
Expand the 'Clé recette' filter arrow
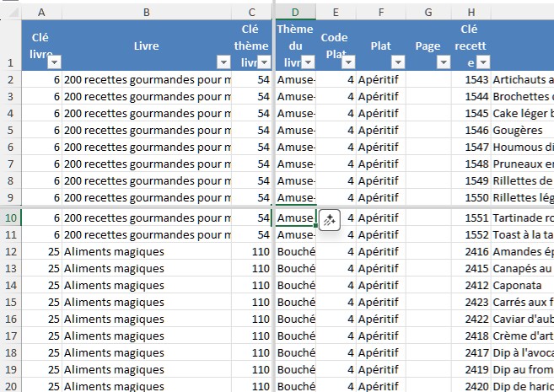pyautogui.click(x=481, y=62)
